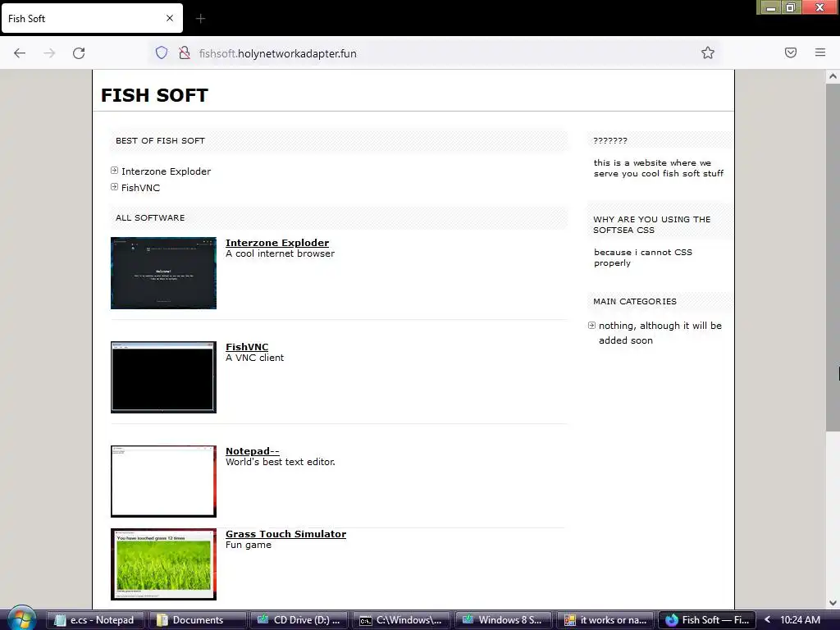Image resolution: width=840 pixels, height=630 pixels.
Task: Switch to C:\Windows command prompt taskbar button
Action: (x=402, y=620)
